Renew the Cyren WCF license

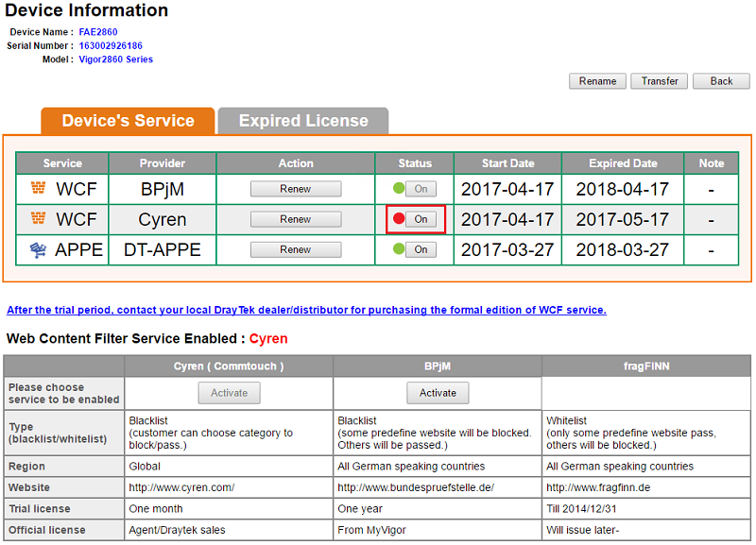[x=295, y=219]
